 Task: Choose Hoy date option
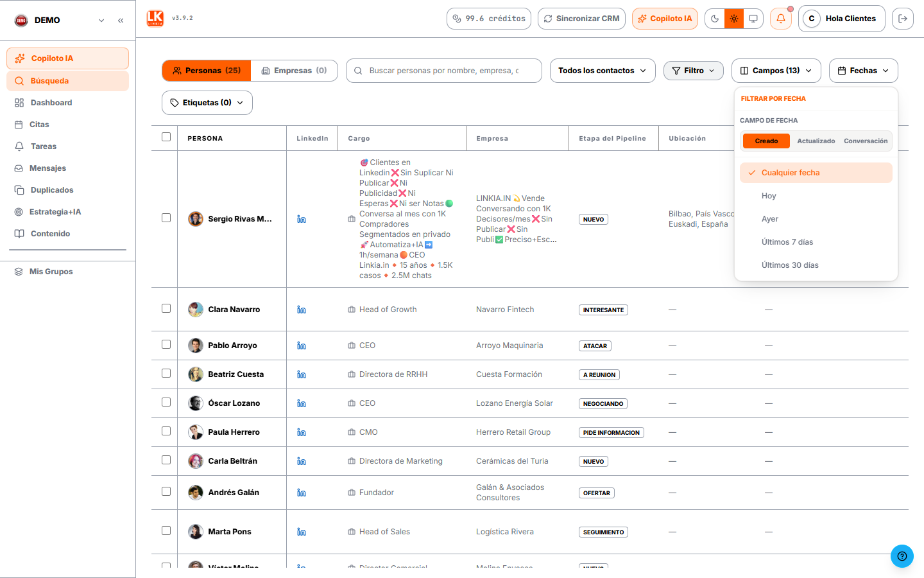coord(816,196)
